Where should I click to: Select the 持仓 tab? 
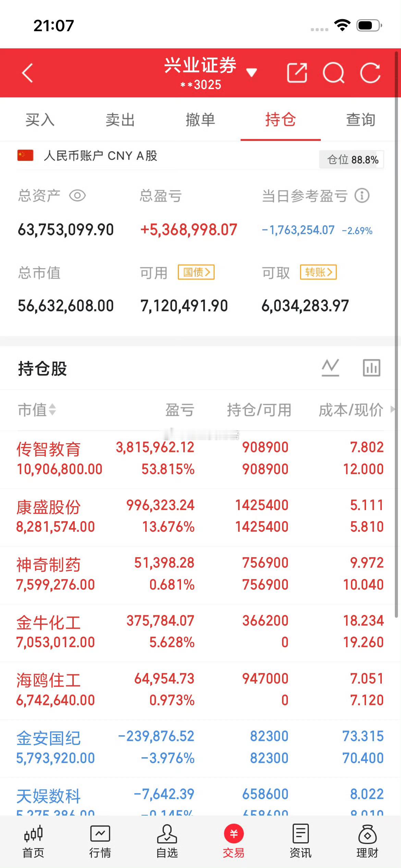pos(281,120)
